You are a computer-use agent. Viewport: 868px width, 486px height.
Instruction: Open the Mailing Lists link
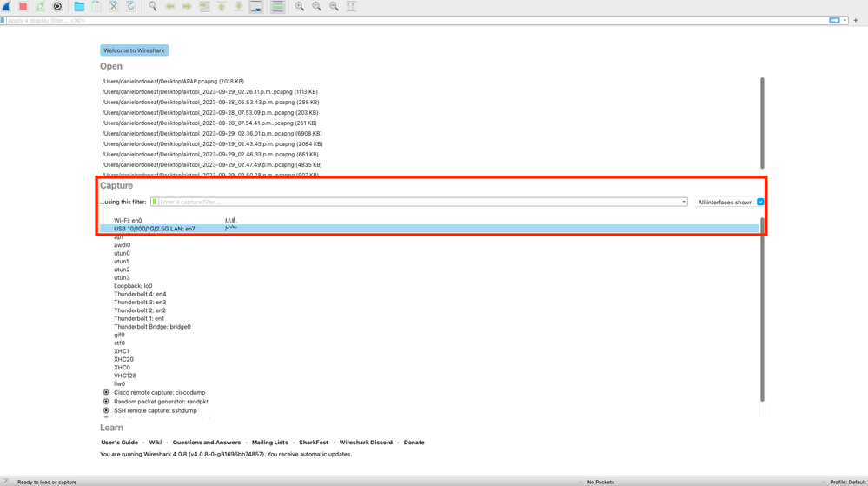[269, 443]
